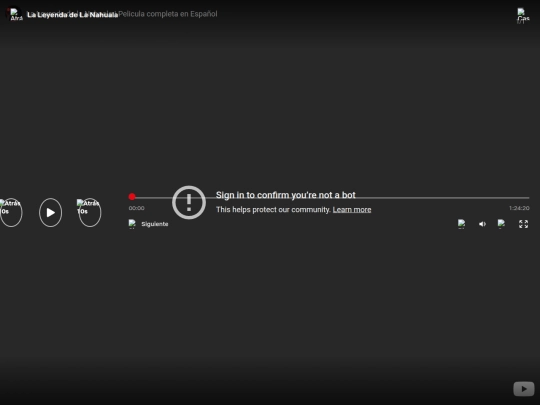Screen dimensions: 540x405
Task: Start the video with the round play button
Action: [x=51, y=212]
